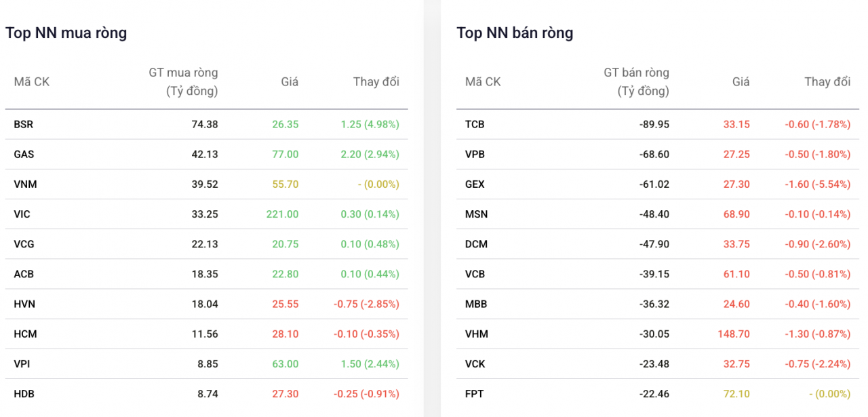The width and height of the screenshot is (868, 417).
Task: Sort by GT mua ròng column header
Action: pos(183,81)
